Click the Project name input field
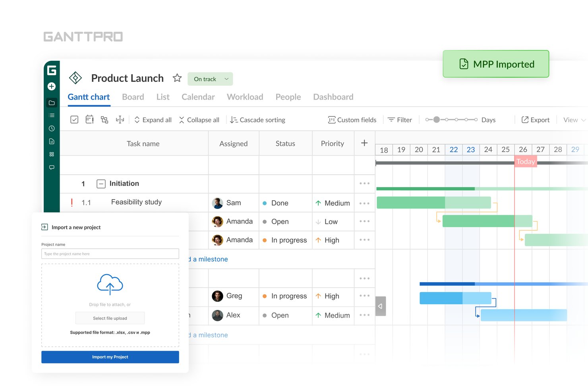Screen dimensions: 588x392 (110, 254)
